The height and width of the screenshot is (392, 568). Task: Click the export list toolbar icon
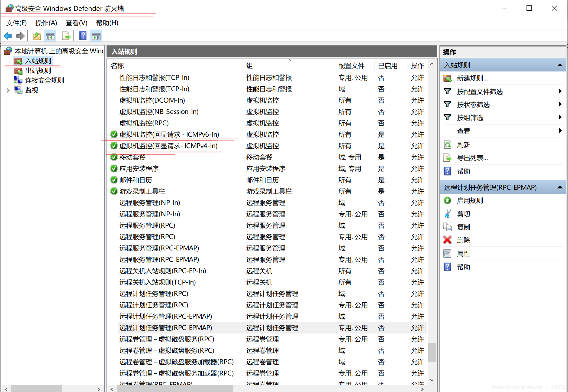66,36
